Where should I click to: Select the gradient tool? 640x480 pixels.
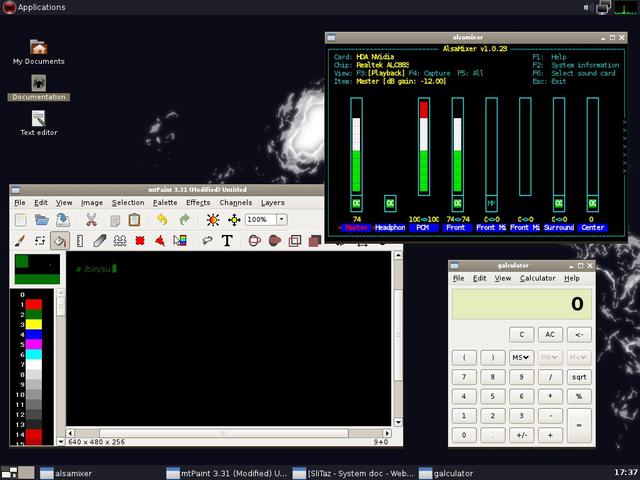(180, 240)
